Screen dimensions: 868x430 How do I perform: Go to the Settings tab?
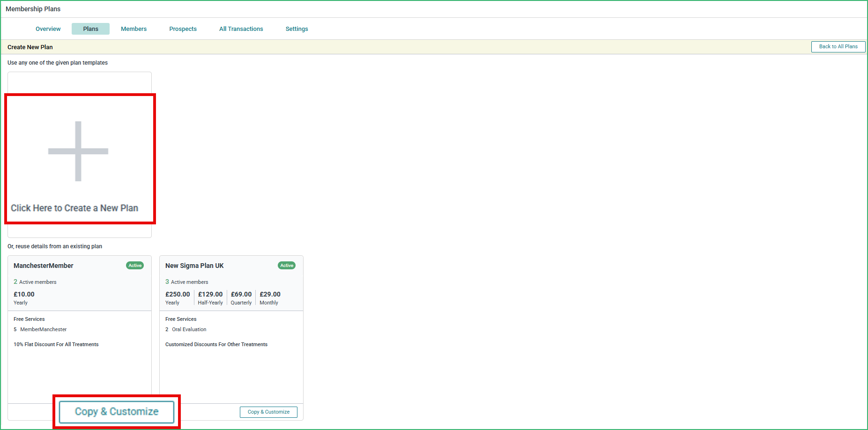(x=297, y=29)
